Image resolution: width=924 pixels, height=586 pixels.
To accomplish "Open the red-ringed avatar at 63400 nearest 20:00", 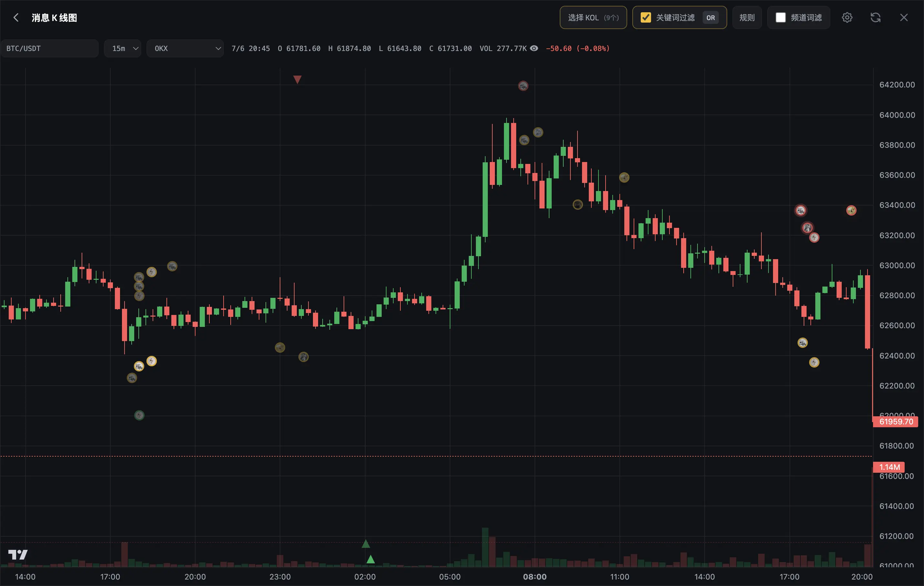I will [851, 210].
